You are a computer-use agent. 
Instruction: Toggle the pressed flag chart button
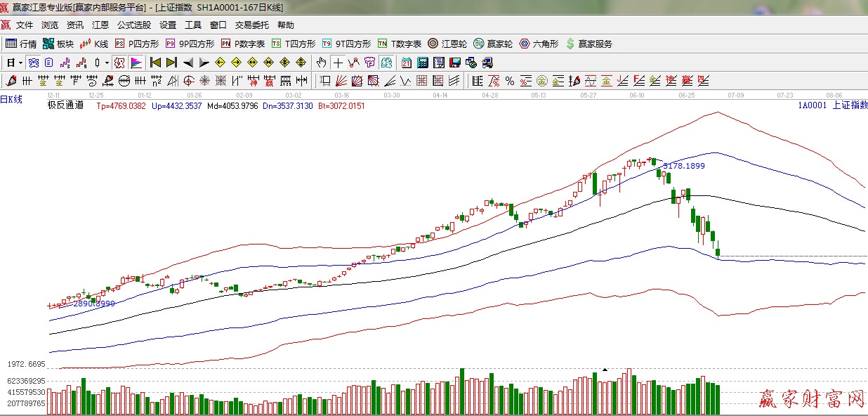point(136,63)
